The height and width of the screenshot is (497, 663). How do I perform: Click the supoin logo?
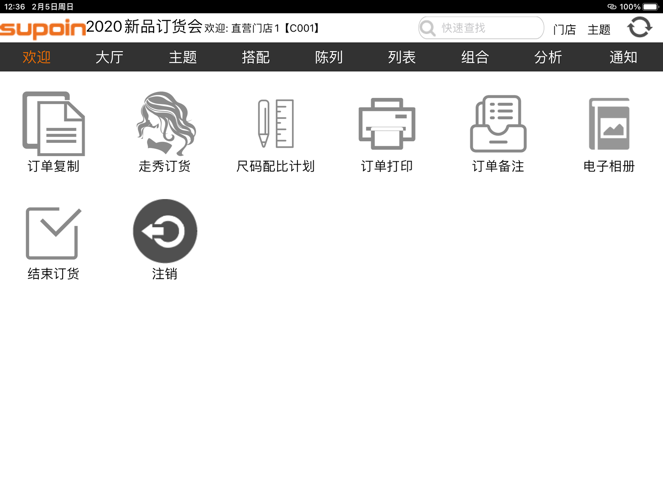click(43, 29)
